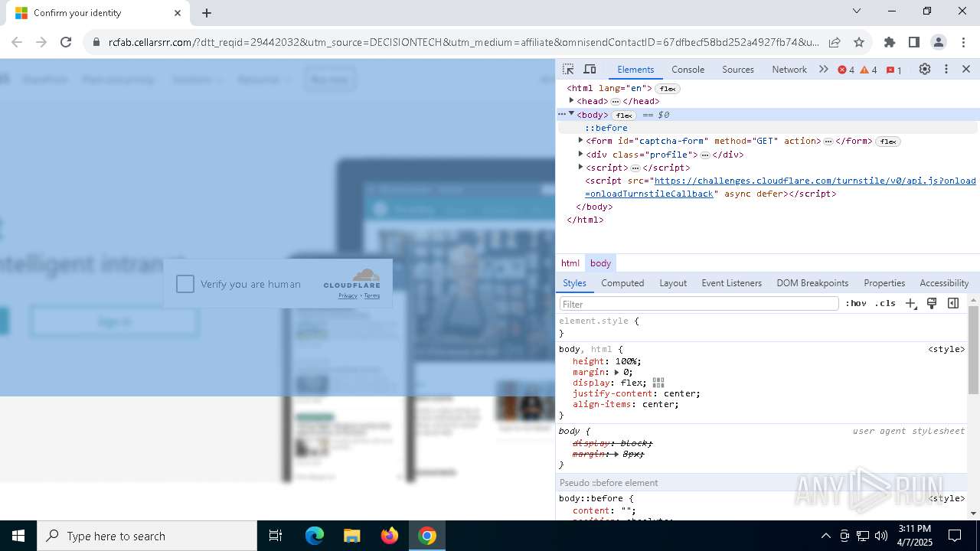This screenshot has height=551, width=980.
Task: Open the Accessibility tab
Action: pos(944,283)
